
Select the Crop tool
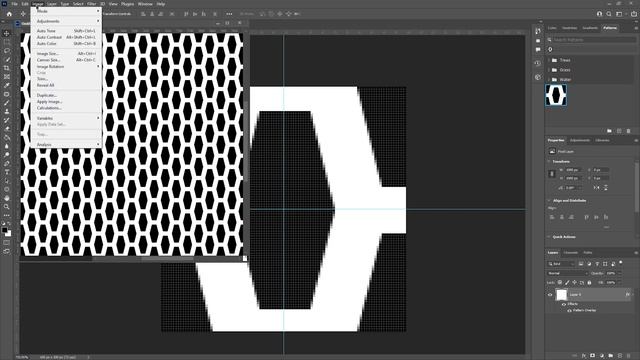pos(7,68)
